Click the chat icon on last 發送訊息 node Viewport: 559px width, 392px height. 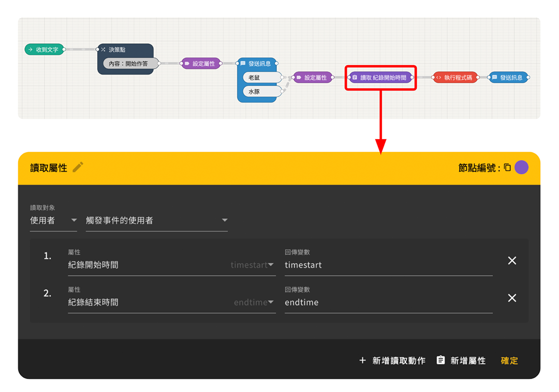(x=494, y=77)
